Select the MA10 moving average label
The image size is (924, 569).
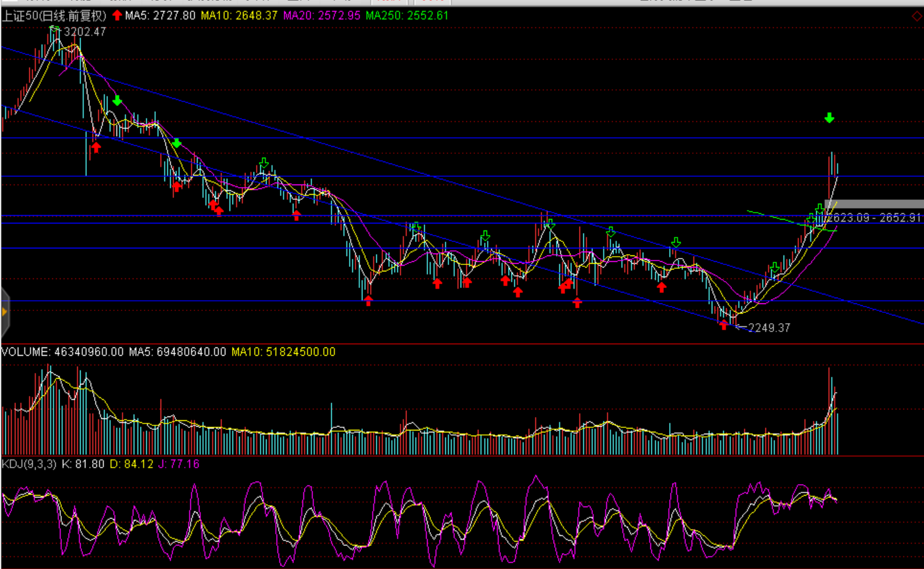click(239, 15)
